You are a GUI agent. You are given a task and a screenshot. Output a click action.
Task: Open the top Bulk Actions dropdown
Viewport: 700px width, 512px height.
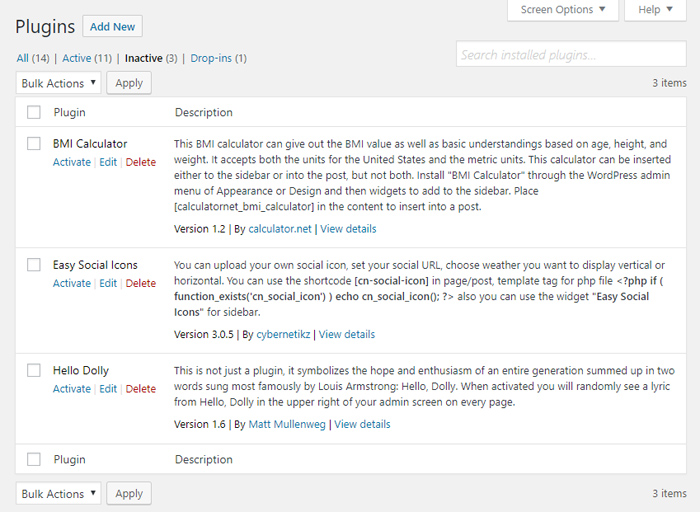point(58,83)
